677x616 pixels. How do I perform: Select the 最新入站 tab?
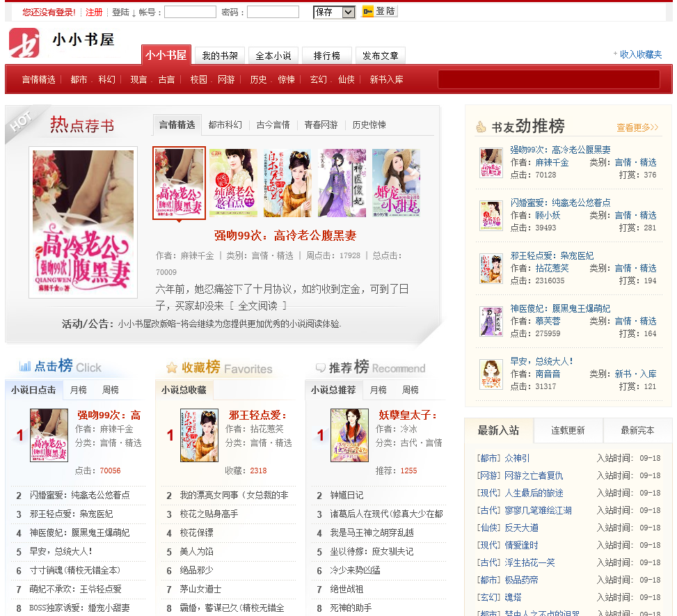[499, 430]
